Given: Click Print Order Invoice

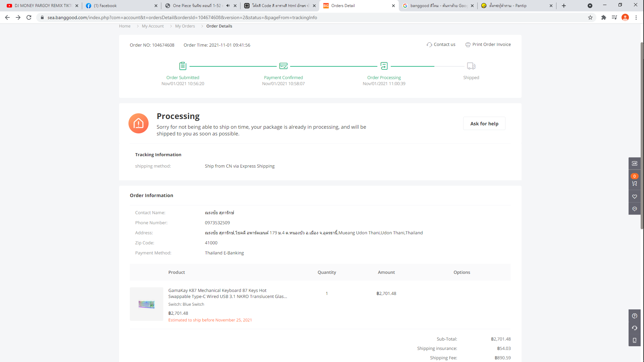Looking at the screenshot, I should [x=488, y=45].
